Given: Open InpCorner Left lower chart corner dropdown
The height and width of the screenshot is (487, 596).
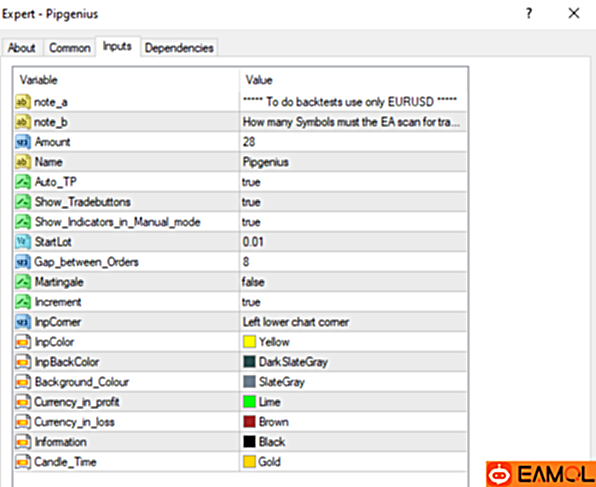Looking at the screenshot, I should 353,322.
